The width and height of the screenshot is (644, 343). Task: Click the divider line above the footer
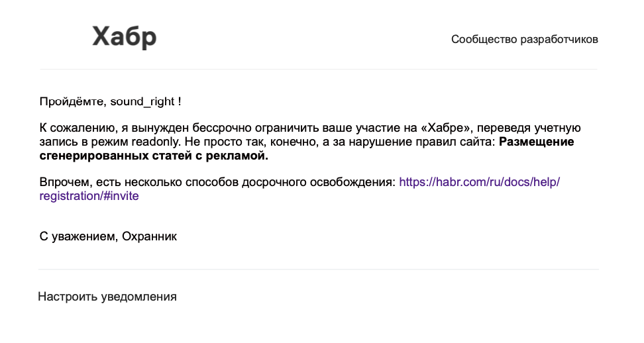coord(318,269)
